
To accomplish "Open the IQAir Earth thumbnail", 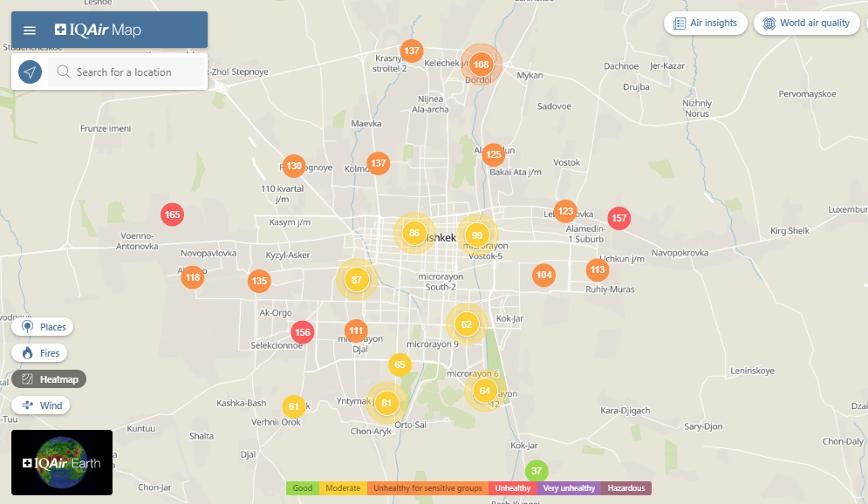I will coord(62,462).
